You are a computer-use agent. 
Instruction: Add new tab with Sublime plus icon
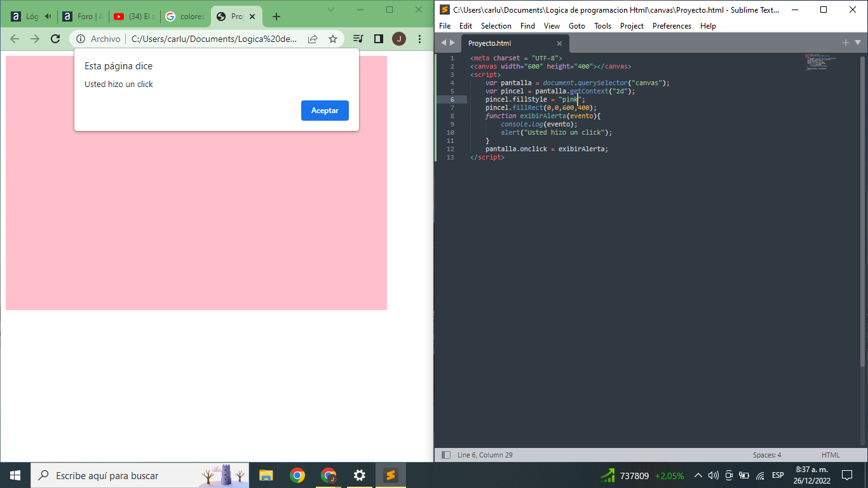pyautogui.click(x=845, y=43)
